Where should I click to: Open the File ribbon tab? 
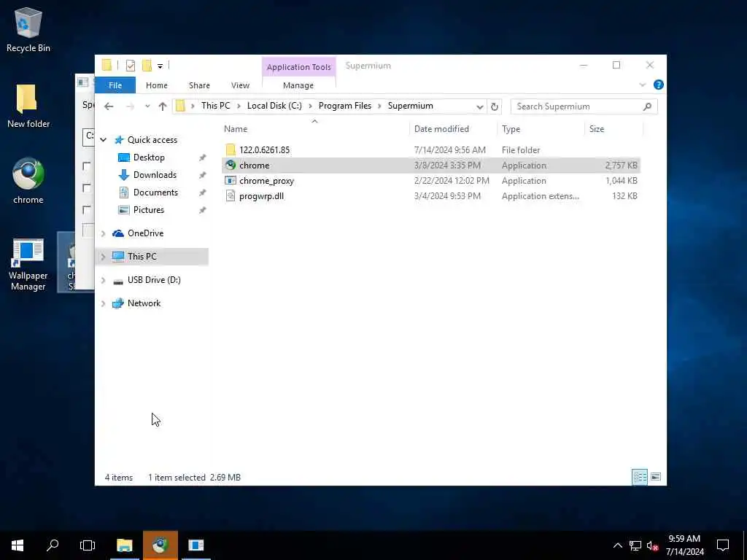click(115, 85)
